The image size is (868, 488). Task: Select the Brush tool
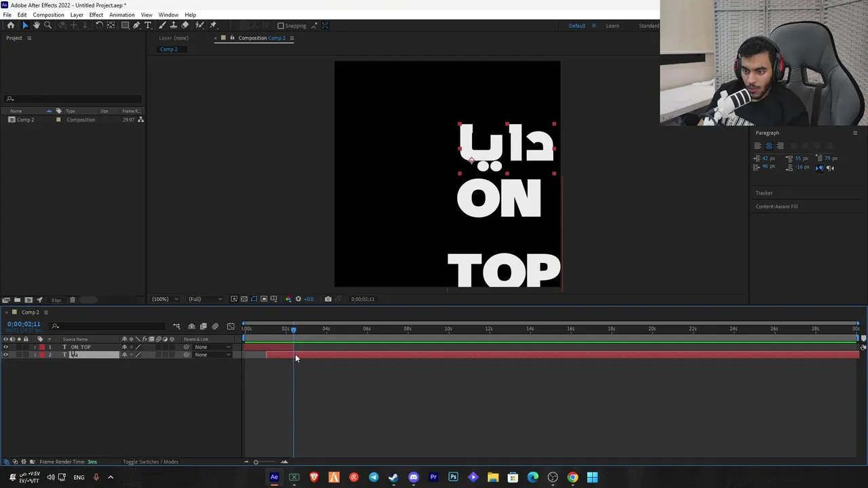(162, 25)
